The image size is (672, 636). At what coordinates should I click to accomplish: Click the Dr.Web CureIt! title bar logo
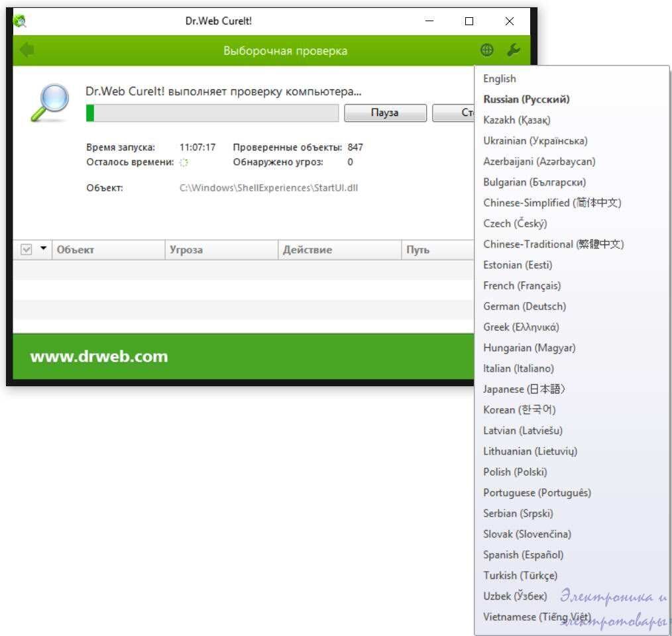(x=20, y=21)
